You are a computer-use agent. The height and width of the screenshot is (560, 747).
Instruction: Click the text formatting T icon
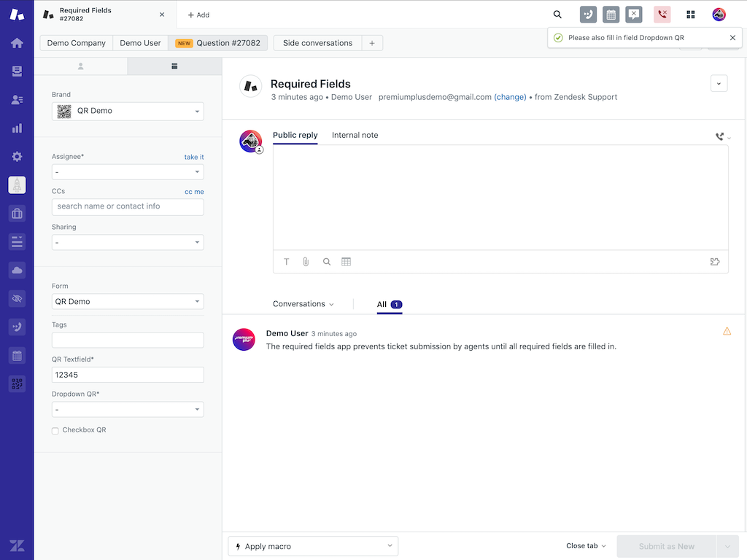[x=287, y=262]
